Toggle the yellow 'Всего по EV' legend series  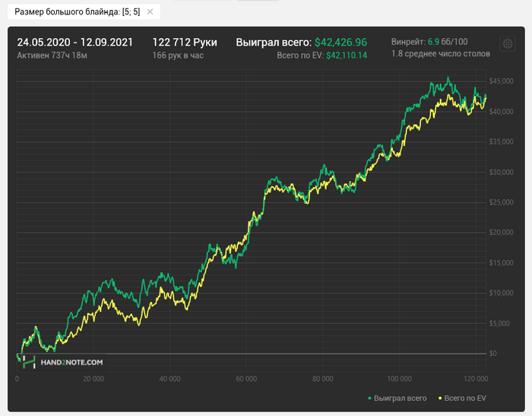click(462, 398)
